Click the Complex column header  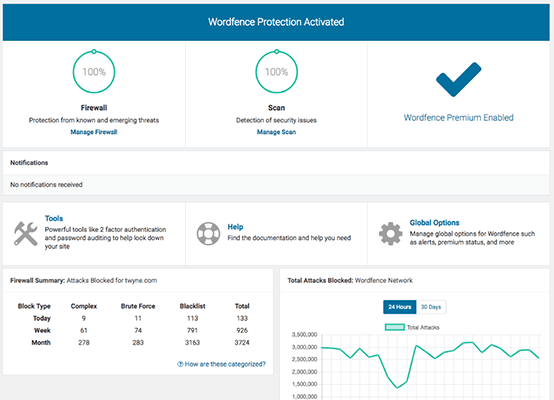coord(84,306)
